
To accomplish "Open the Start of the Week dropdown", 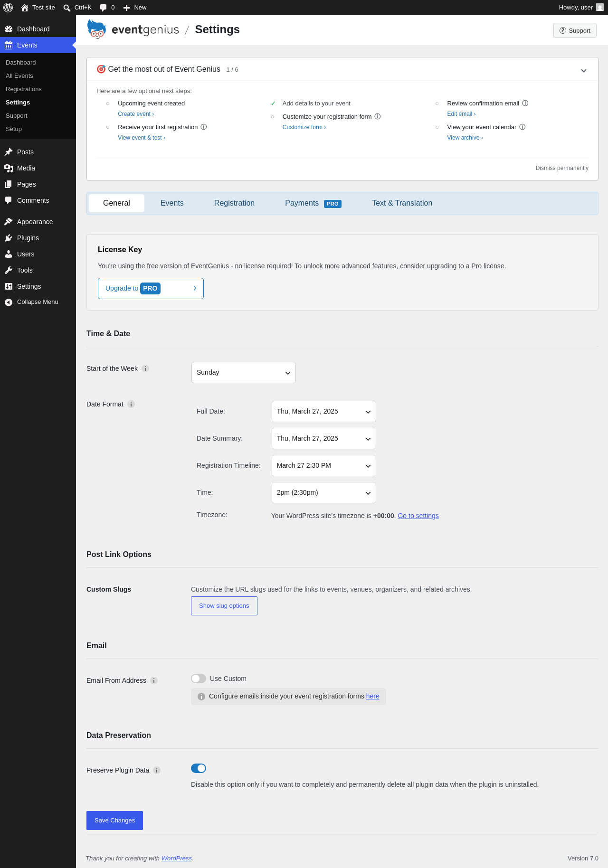I will pyautogui.click(x=244, y=373).
